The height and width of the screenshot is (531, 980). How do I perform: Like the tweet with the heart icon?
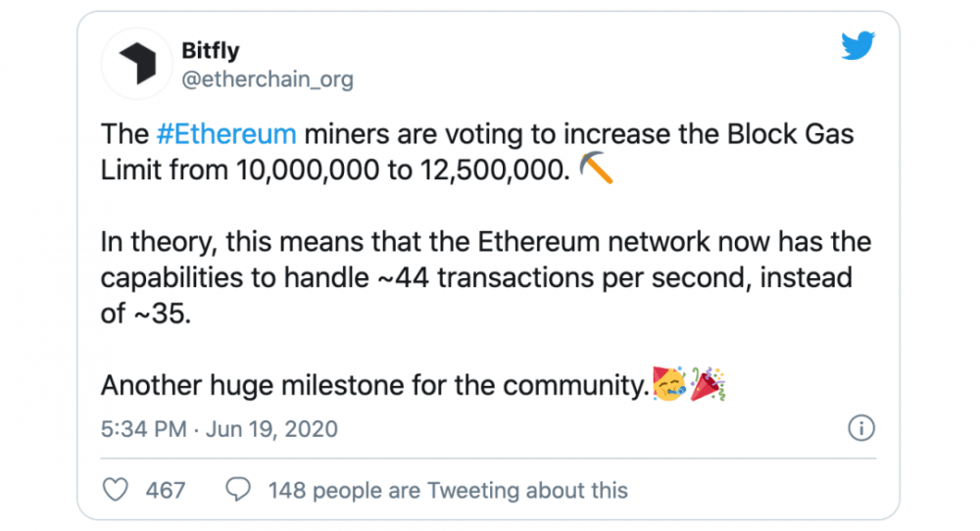pos(117,489)
